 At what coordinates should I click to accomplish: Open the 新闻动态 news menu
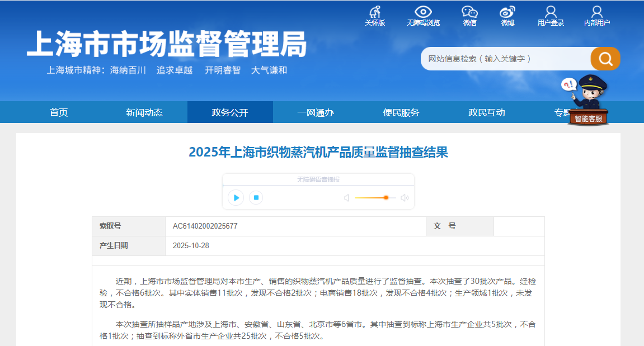(144, 112)
